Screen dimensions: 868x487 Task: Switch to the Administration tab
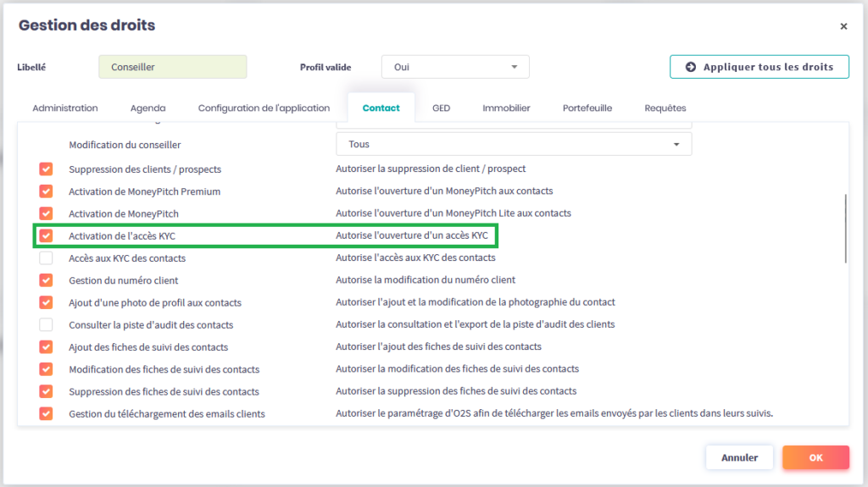point(65,108)
